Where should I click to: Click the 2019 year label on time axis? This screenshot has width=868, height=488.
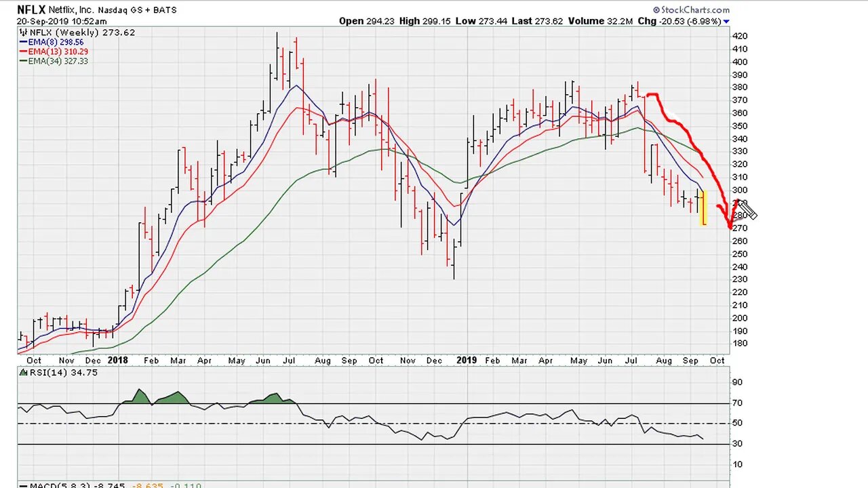tap(467, 361)
